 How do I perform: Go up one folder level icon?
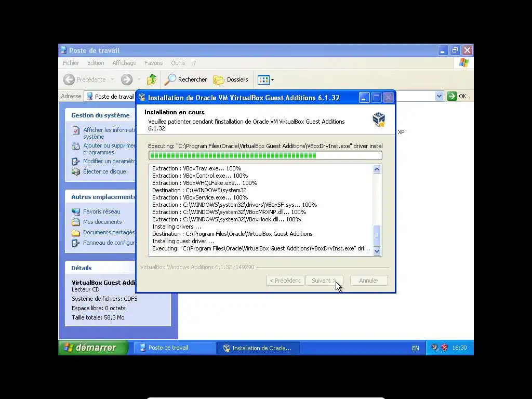click(152, 79)
